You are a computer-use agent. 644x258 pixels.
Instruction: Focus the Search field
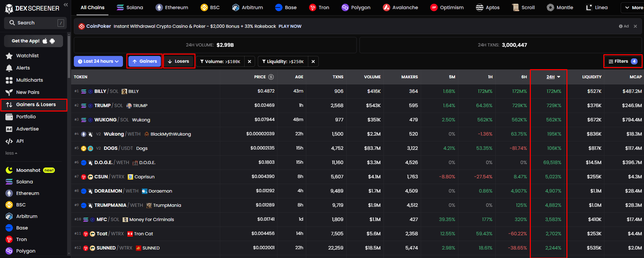coord(35,23)
